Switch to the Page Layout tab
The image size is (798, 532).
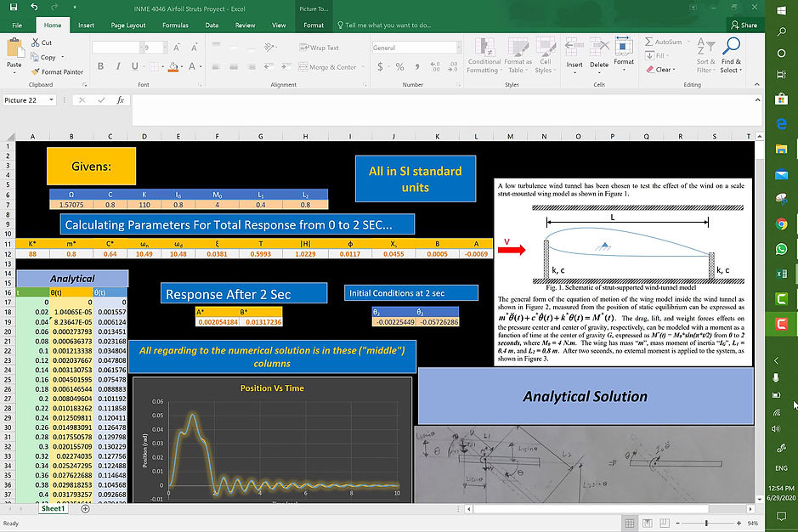(x=127, y=25)
